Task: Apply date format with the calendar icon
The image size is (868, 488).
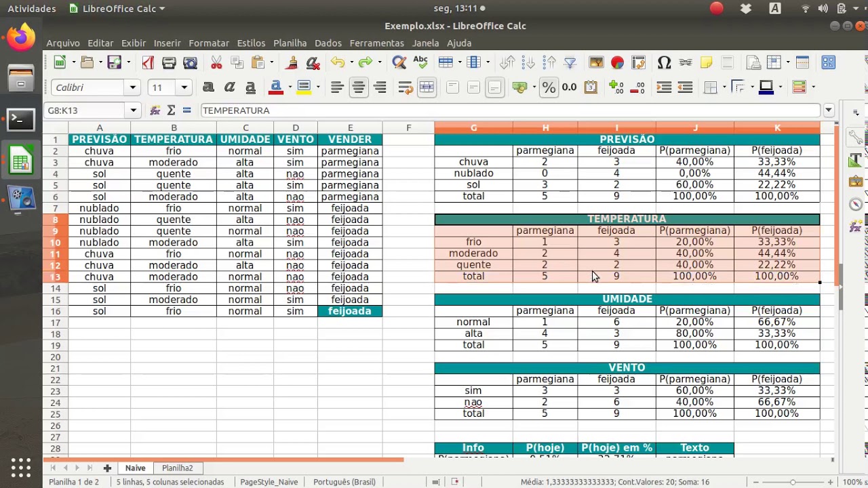Action: click(591, 87)
